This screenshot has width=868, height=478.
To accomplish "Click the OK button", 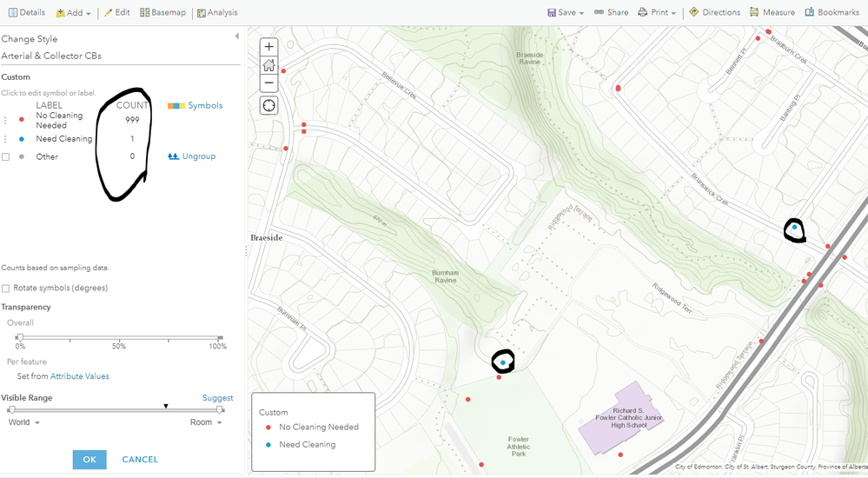I will pos(89,459).
